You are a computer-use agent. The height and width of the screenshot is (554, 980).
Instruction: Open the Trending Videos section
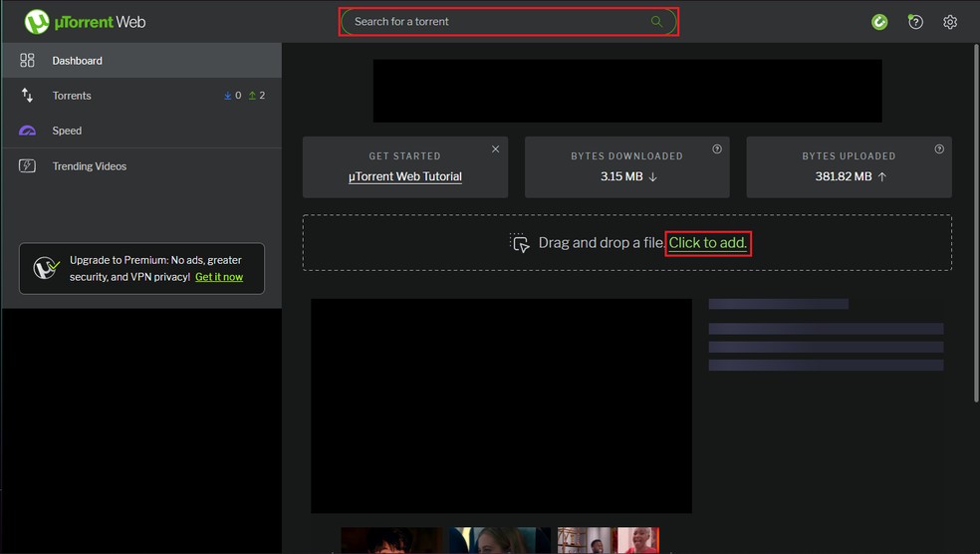click(141, 165)
